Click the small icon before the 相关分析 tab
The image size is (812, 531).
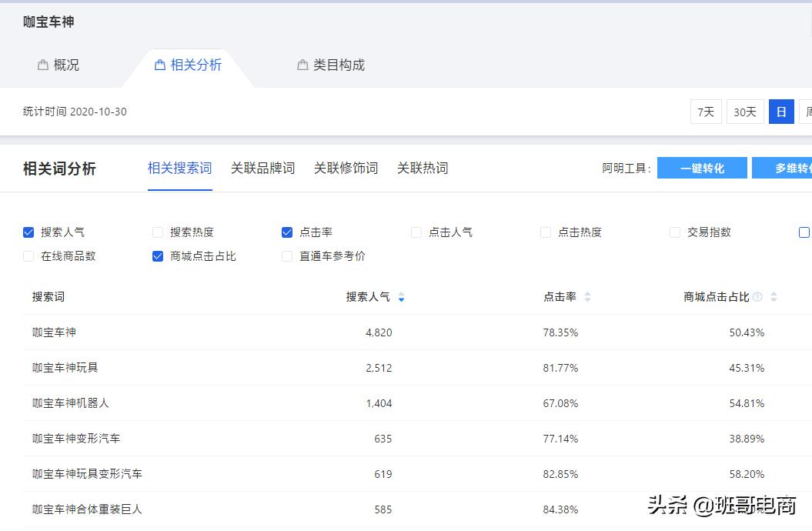[159, 65]
